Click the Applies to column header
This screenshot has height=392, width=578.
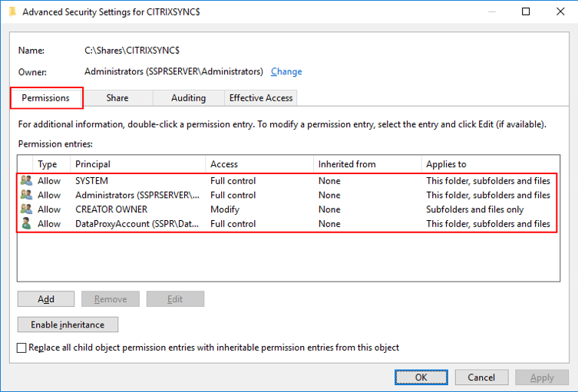pos(488,164)
